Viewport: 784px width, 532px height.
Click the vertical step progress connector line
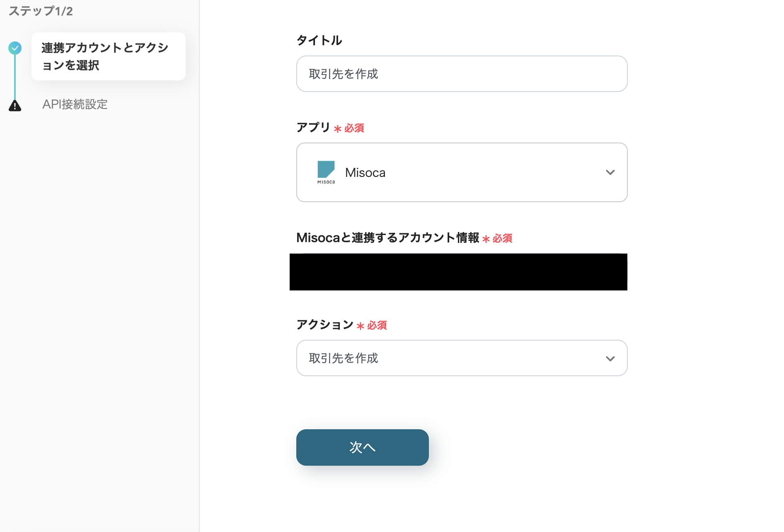(x=15, y=77)
